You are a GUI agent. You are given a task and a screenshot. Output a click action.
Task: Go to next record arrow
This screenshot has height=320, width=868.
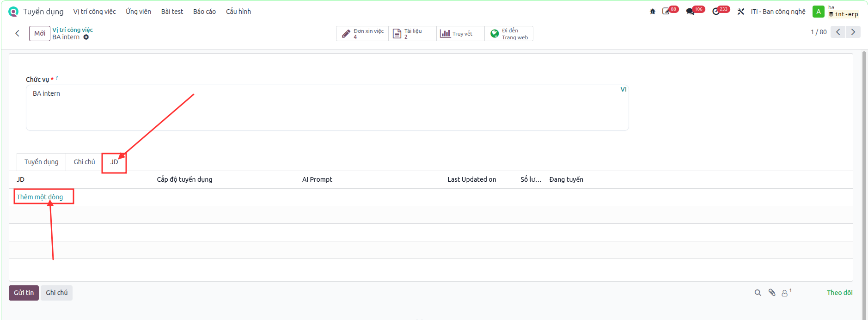click(853, 32)
